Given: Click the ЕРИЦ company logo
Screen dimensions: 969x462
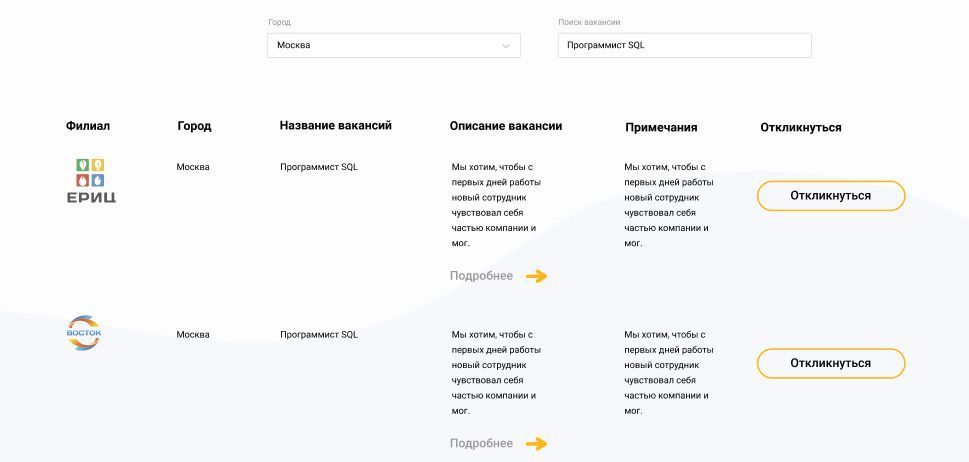Looking at the screenshot, I should click(x=91, y=180).
